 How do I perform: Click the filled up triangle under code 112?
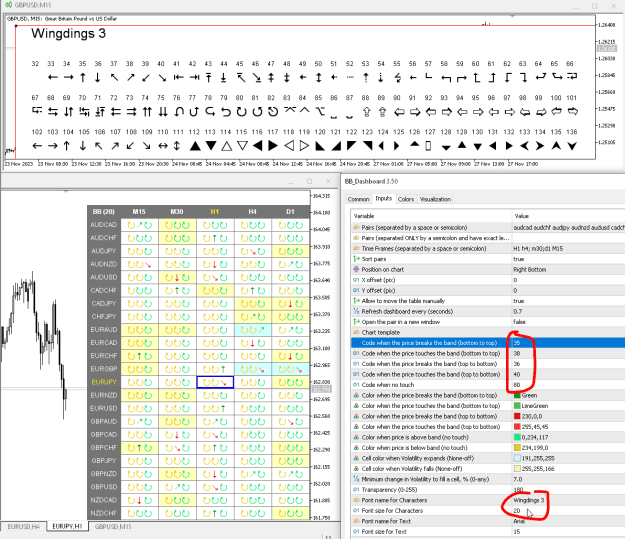pos(195,146)
